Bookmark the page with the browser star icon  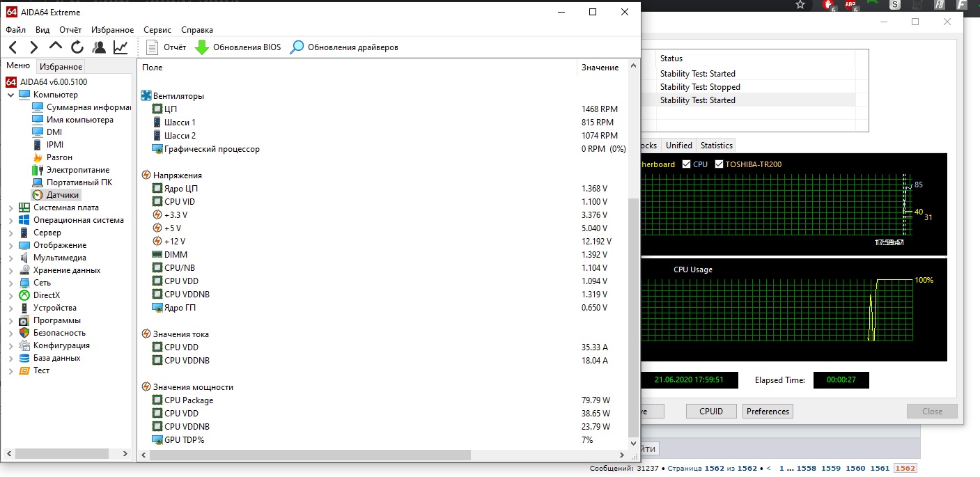tap(801, 5)
